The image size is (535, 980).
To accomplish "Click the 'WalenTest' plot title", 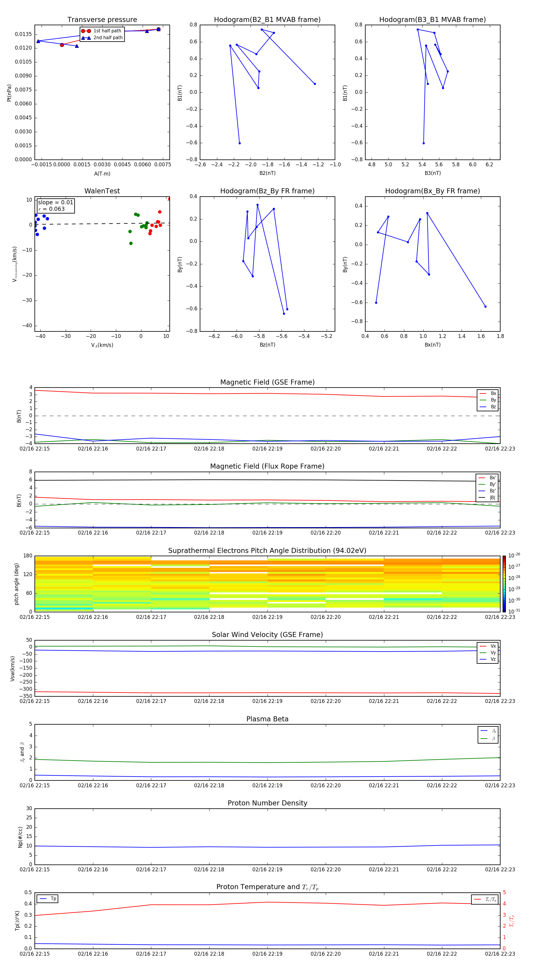I will (x=102, y=191).
